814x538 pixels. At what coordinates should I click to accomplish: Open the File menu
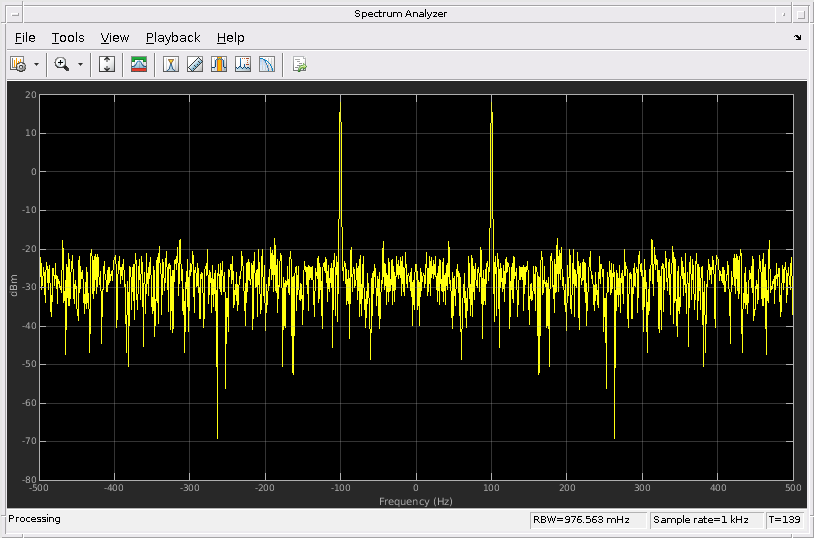[x=25, y=38]
